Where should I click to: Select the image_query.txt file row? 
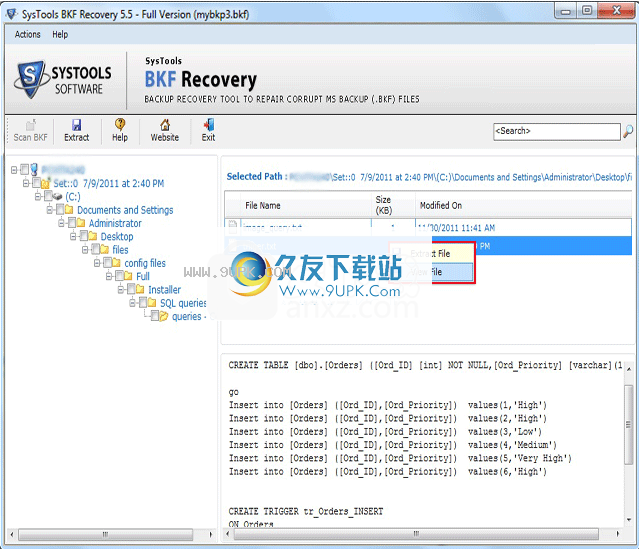point(428,227)
